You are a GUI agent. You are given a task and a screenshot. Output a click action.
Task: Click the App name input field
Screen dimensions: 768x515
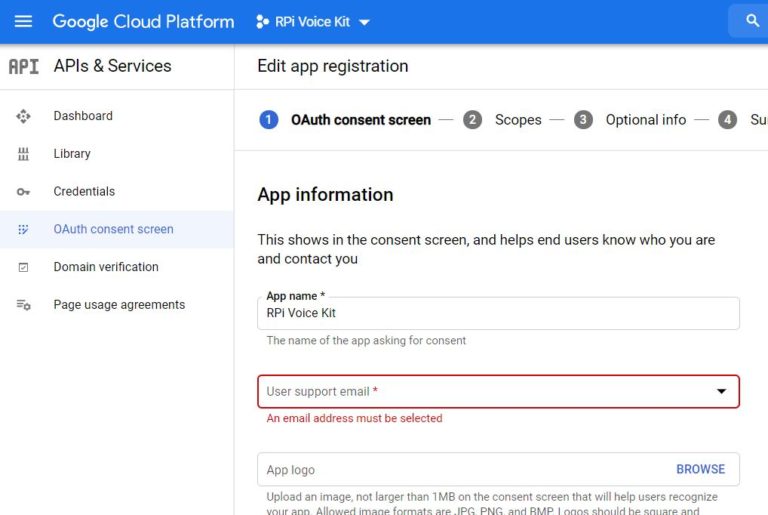click(498, 313)
